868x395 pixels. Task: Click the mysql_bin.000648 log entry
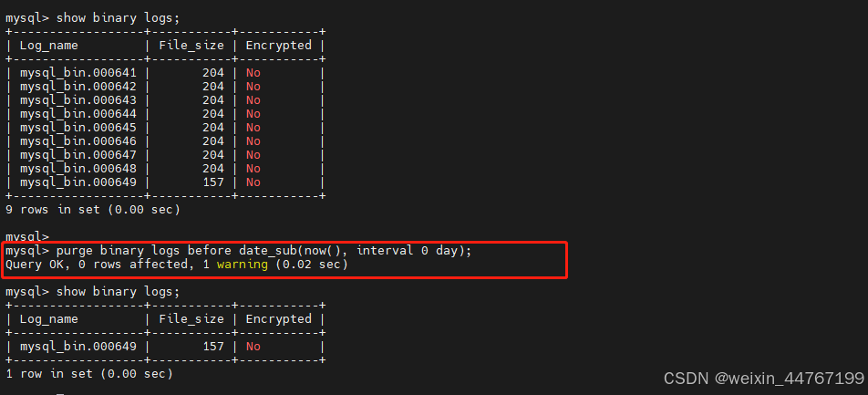78,169
